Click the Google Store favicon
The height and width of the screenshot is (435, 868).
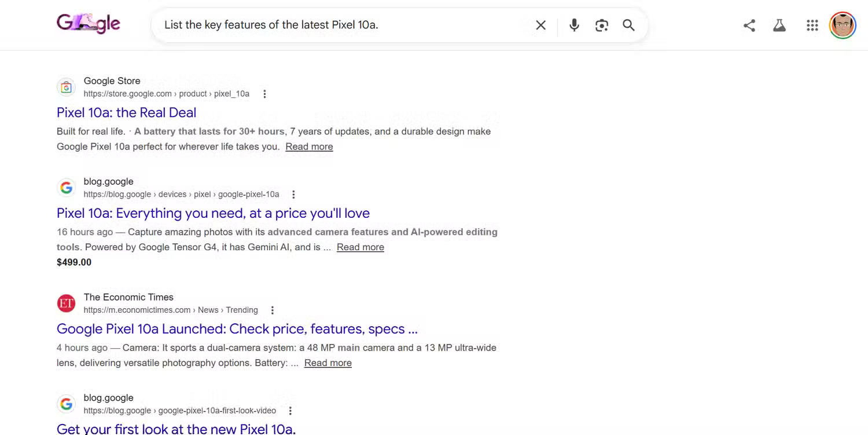point(66,87)
